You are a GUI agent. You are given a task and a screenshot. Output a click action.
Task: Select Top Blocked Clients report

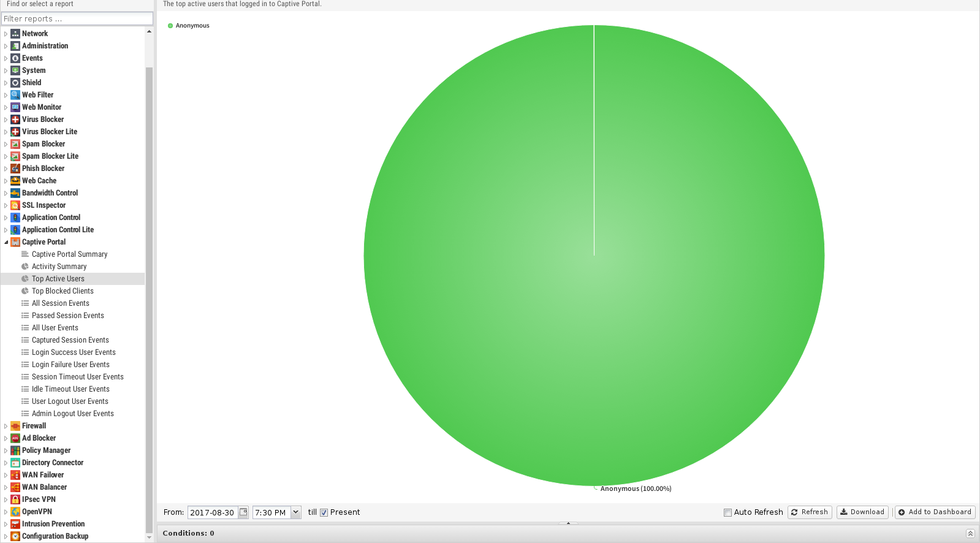click(x=63, y=291)
